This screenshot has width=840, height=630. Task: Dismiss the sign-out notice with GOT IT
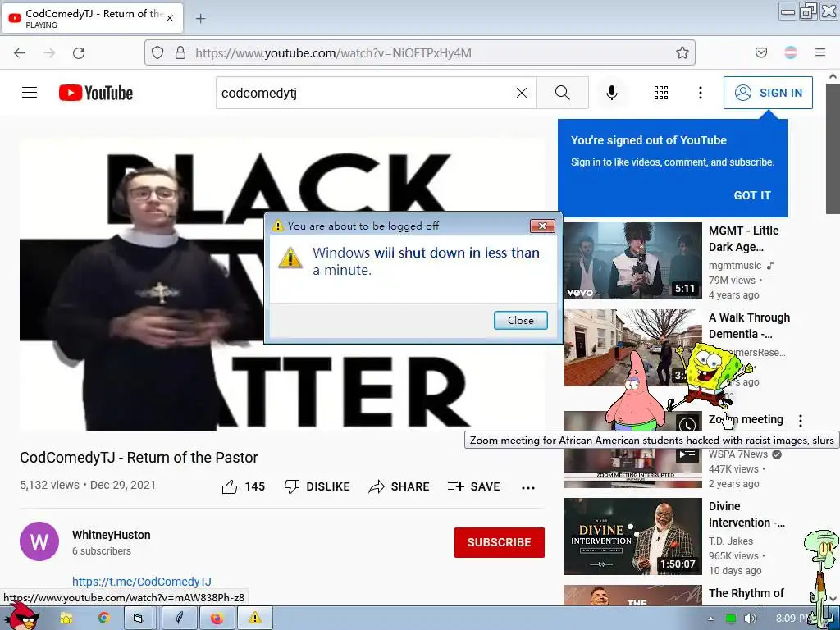(752, 195)
